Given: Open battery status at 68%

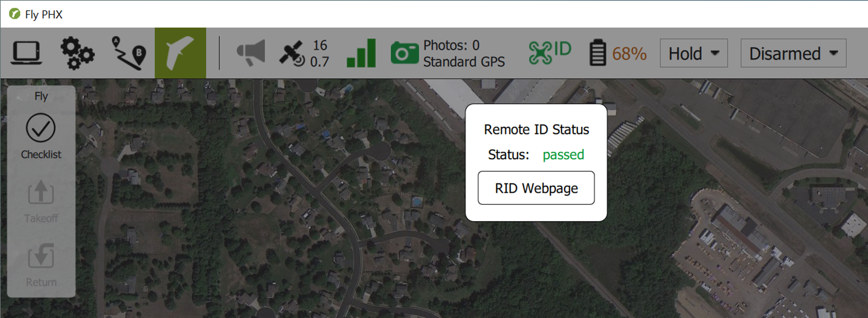Looking at the screenshot, I should (617, 53).
